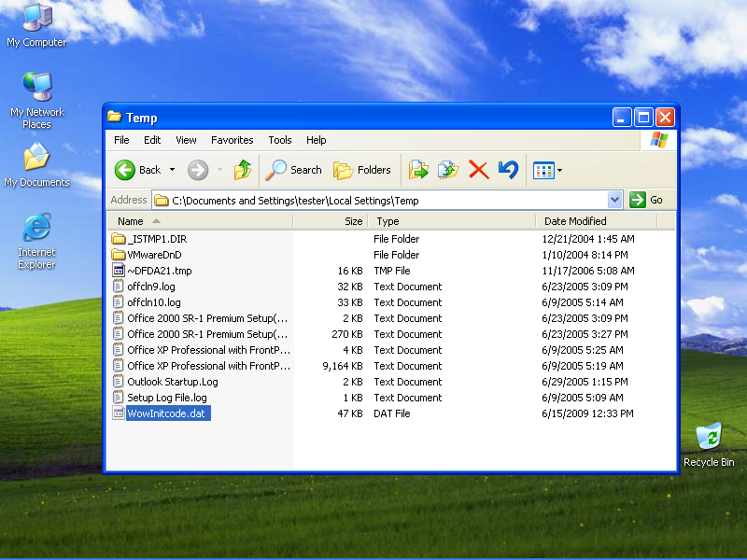Image resolution: width=747 pixels, height=560 pixels.
Task: Click the highlighted WowInitcode.dat file name
Action: [x=166, y=413]
